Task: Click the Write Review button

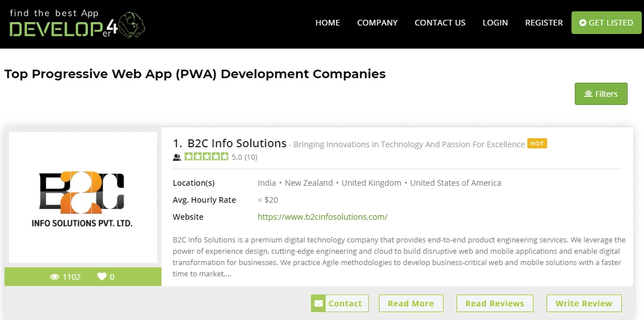Action: tap(583, 304)
